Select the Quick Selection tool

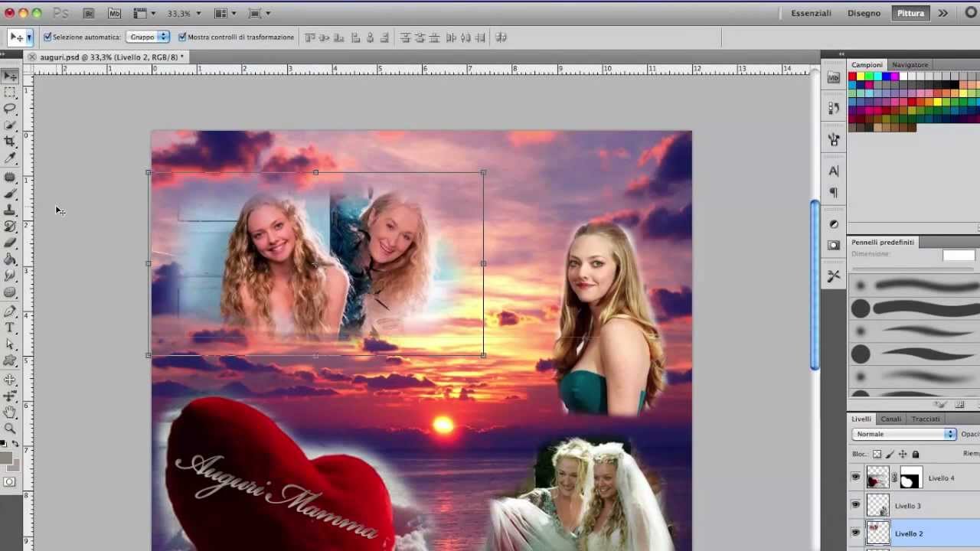click(10, 125)
